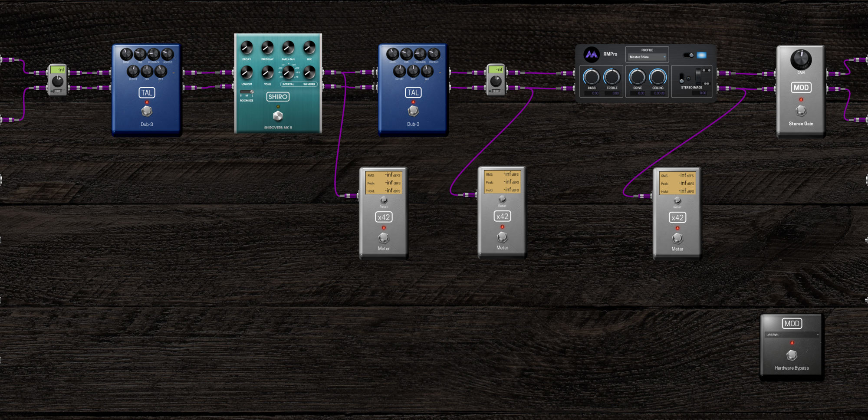This screenshot has height=420, width=868.
Task: Click the SHIROVERB MK II name label
Action: [x=278, y=128]
